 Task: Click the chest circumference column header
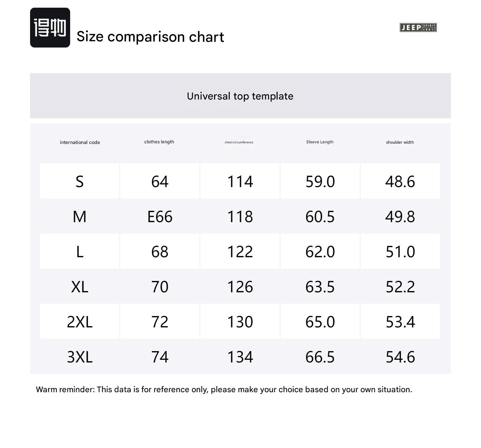(239, 142)
